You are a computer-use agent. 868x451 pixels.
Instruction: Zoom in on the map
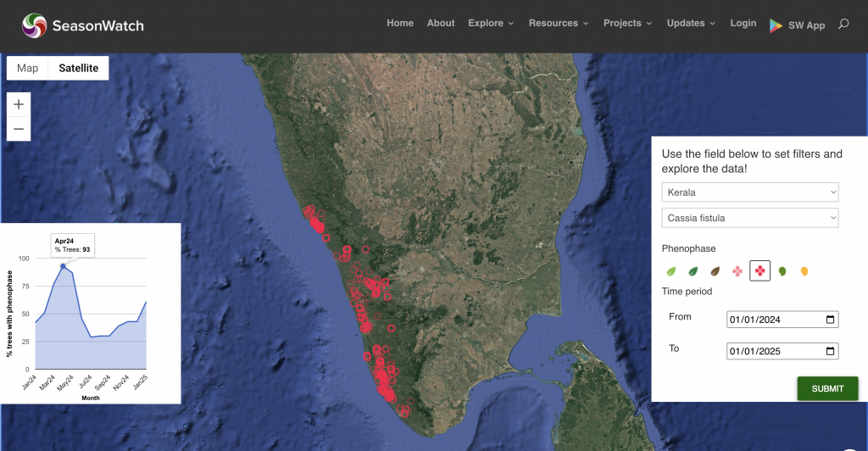point(19,104)
